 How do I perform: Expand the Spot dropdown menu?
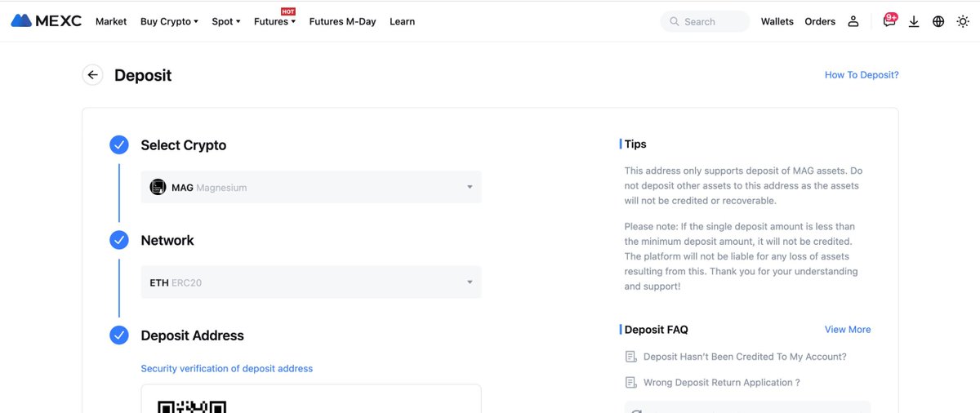(226, 22)
